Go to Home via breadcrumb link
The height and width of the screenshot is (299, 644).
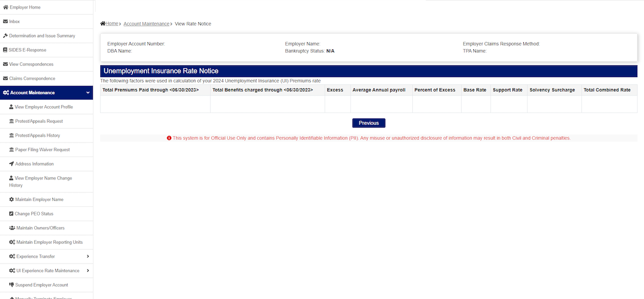pos(111,24)
